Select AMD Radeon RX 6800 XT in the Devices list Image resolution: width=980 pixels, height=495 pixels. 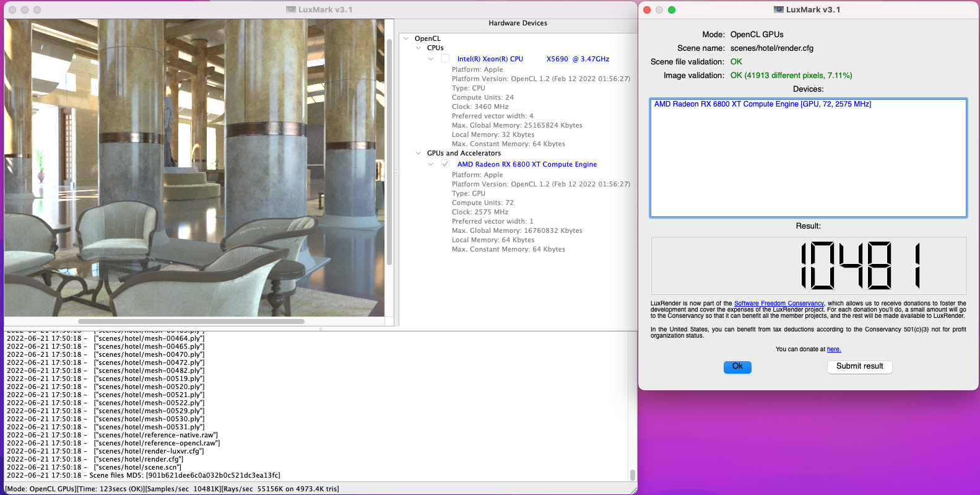pos(763,104)
